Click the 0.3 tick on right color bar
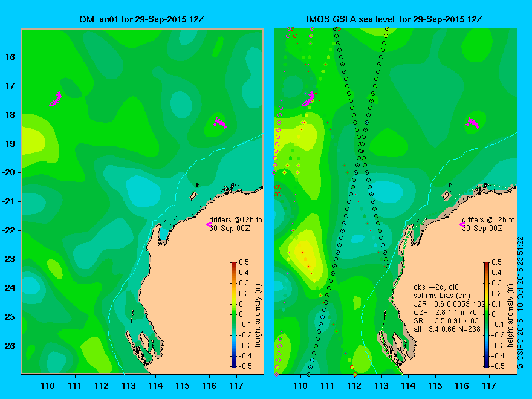Screen dimensions: 532x399 coord(497,283)
